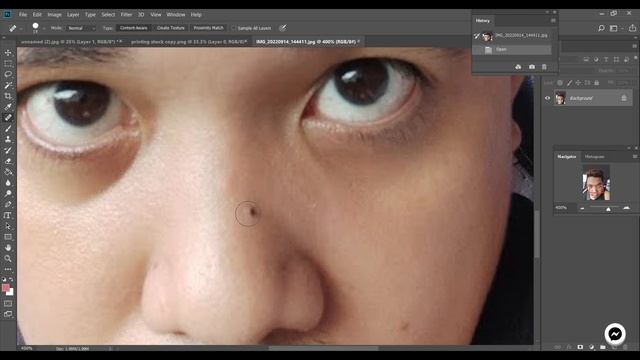Open the Mode dropdown set to Normal
This screenshot has width=640, height=360.
(x=81, y=28)
